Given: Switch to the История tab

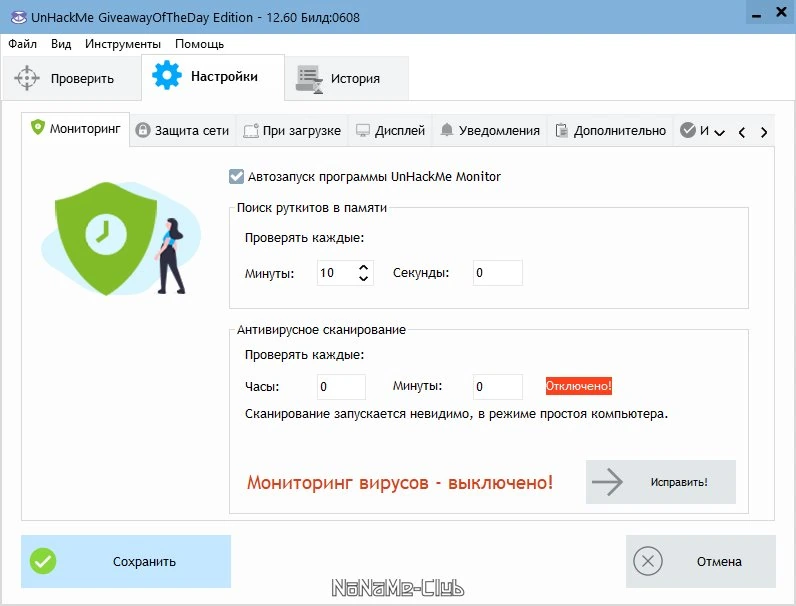Looking at the screenshot, I should coord(347,78).
